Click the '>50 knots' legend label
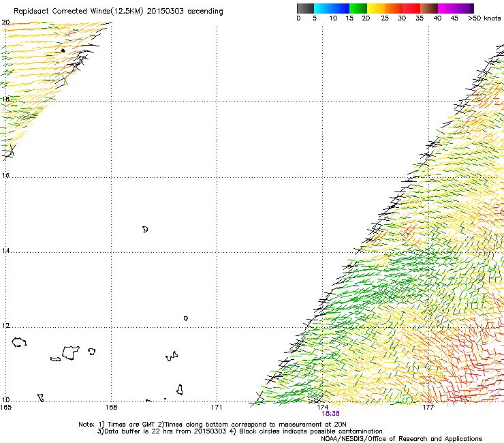 click(x=484, y=18)
